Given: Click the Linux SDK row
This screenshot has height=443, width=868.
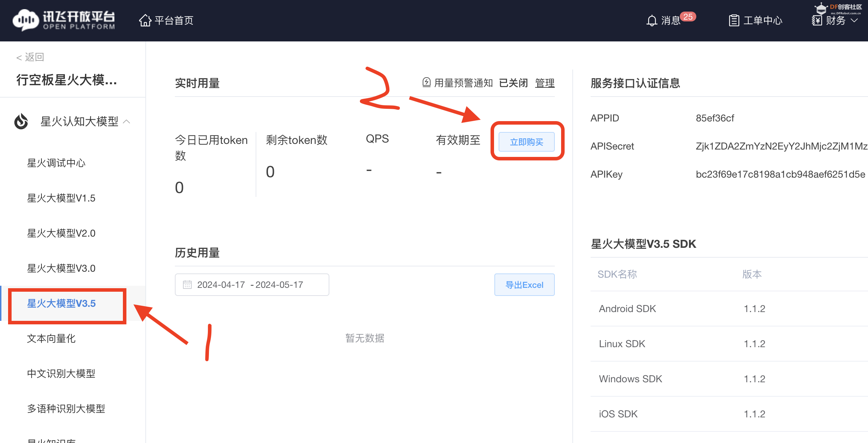Looking at the screenshot, I should click(x=729, y=344).
